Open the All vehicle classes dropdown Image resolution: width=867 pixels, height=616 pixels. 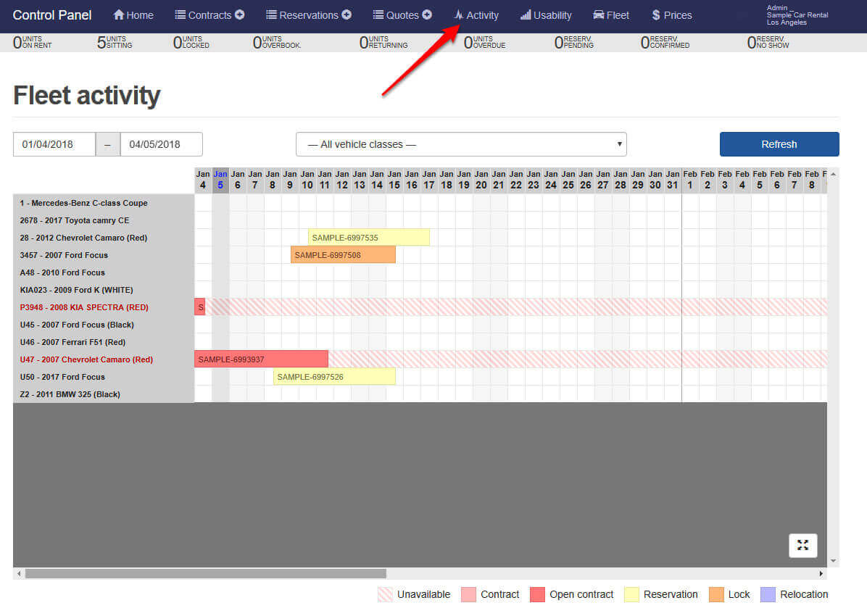[461, 144]
